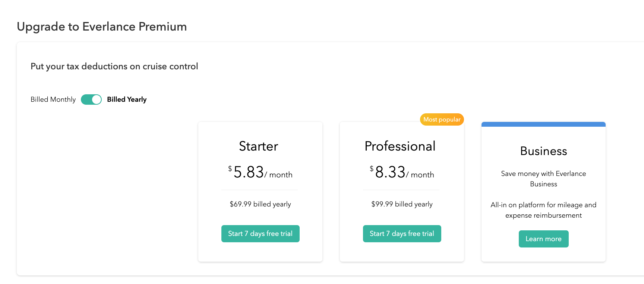Viewport: 644px width, 284px height.
Task: Click the dollar sign beside the 8.33 price
Action: coord(372,169)
